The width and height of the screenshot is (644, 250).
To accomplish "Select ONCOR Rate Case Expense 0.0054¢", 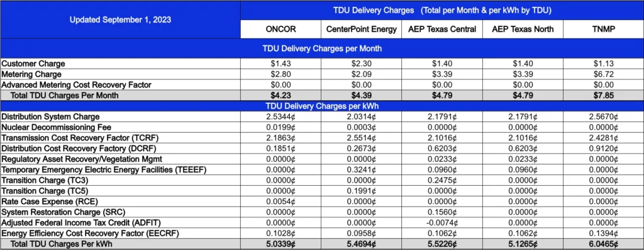I will tap(280, 202).
